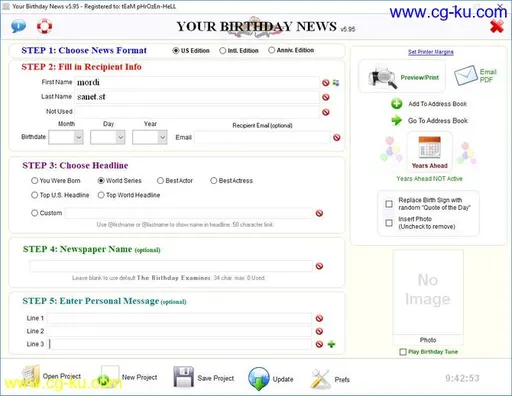The height and width of the screenshot is (396, 512).
Task: Choose the World Series headline option
Action: point(101,181)
